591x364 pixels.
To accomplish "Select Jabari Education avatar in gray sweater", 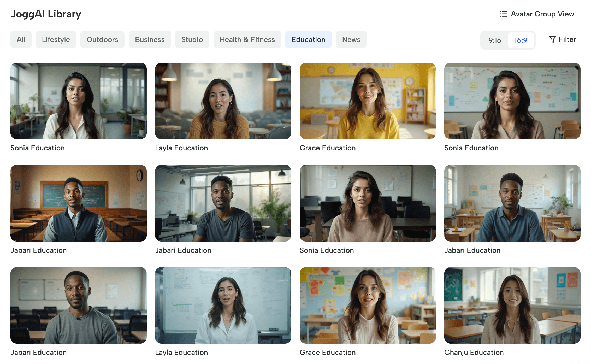I will coord(79,305).
